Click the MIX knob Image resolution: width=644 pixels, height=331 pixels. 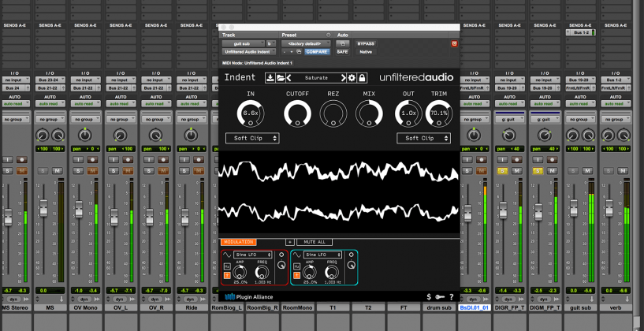point(369,115)
